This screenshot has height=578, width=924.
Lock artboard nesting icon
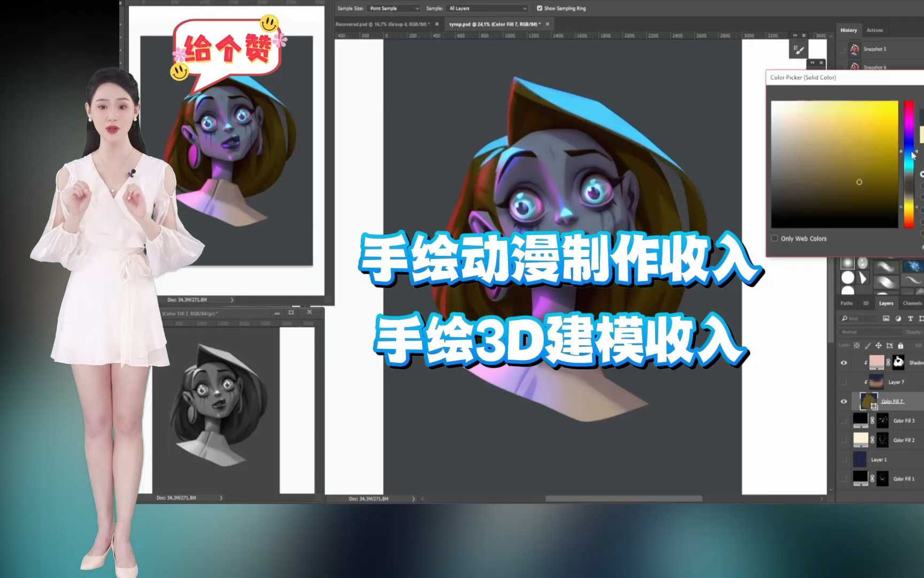[x=889, y=346]
